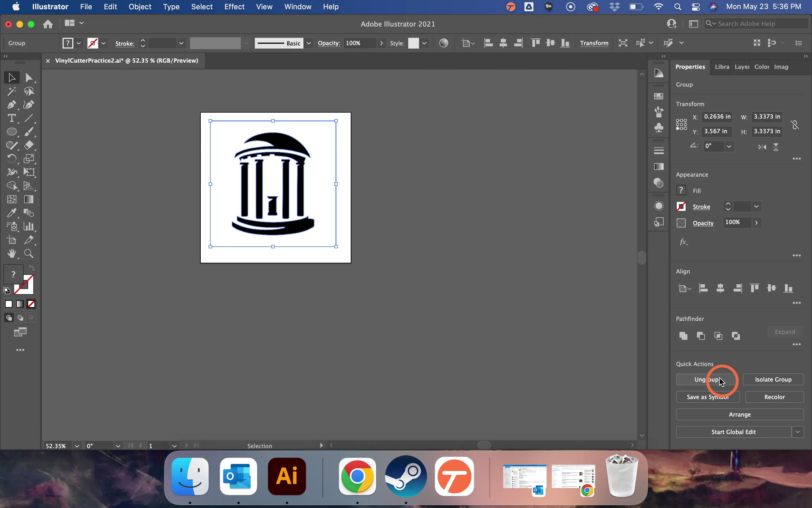Click the Unite pathfinder icon
Image resolution: width=812 pixels, height=508 pixels.
tap(683, 336)
